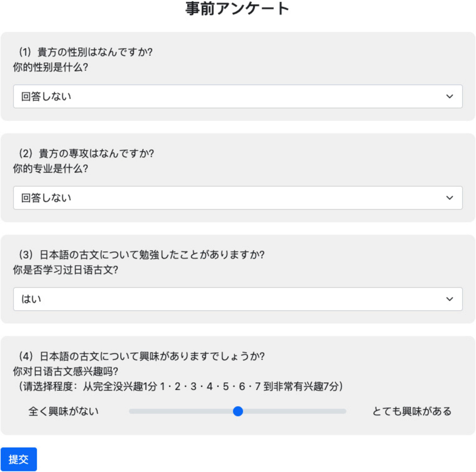Click the 興味がありますでしょうか? question text
Screen dimensions: 476x472
click(202, 356)
